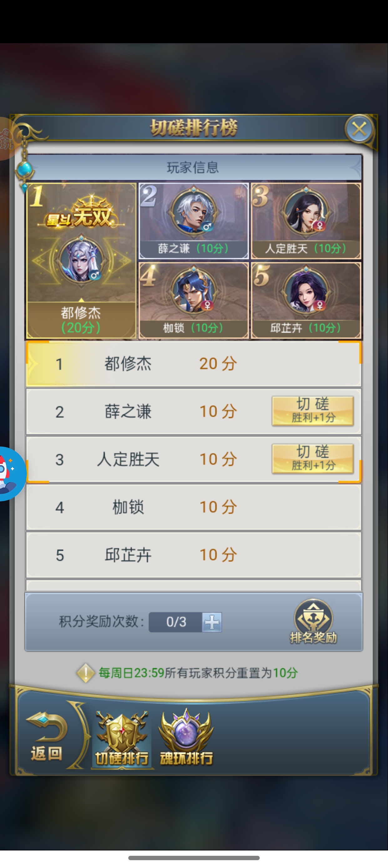Open the floating rocket assistant icon

(10, 474)
